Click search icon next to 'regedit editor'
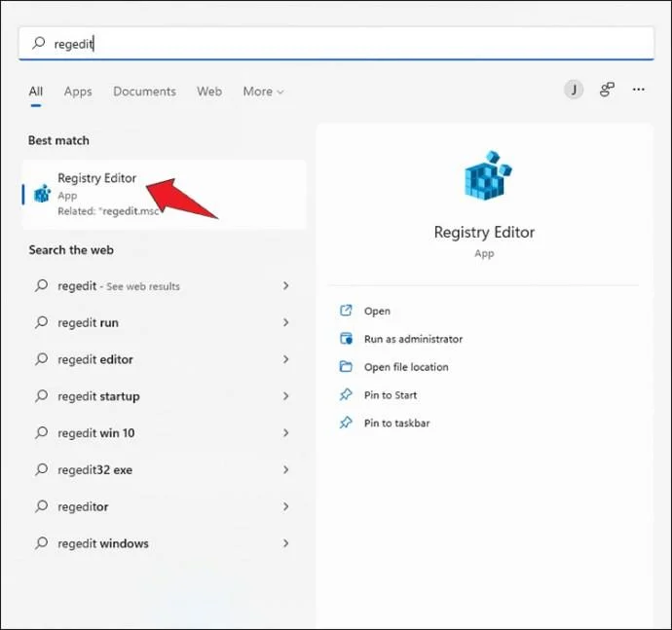 coord(41,359)
